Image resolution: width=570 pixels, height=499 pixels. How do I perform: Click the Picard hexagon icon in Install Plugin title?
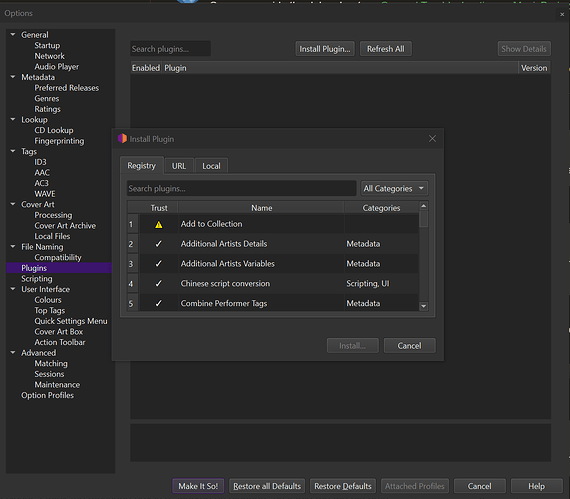coord(123,138)
